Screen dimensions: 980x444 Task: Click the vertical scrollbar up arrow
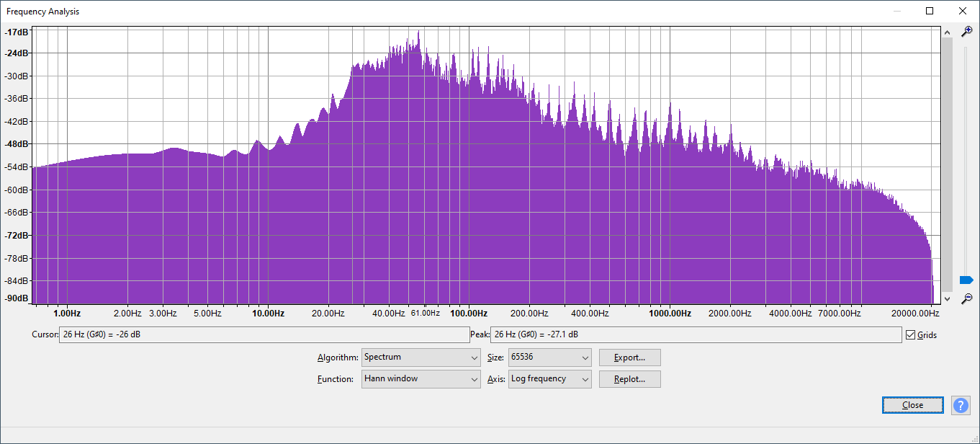point(947,32)
